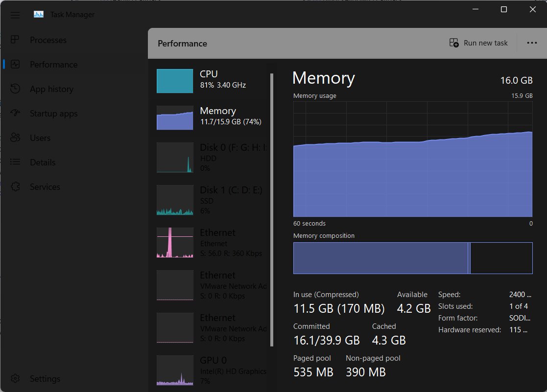Click the Form factor SODI... value

[x=520, y=318]
